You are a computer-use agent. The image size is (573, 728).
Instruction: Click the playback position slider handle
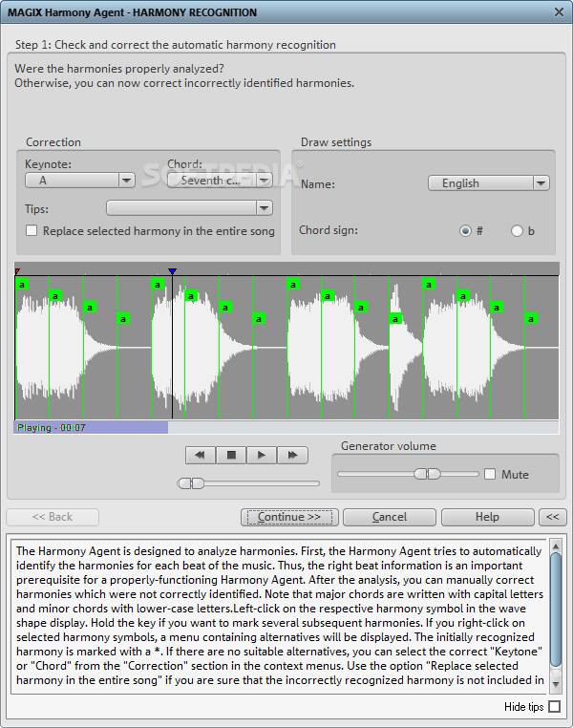click(191, 483)
